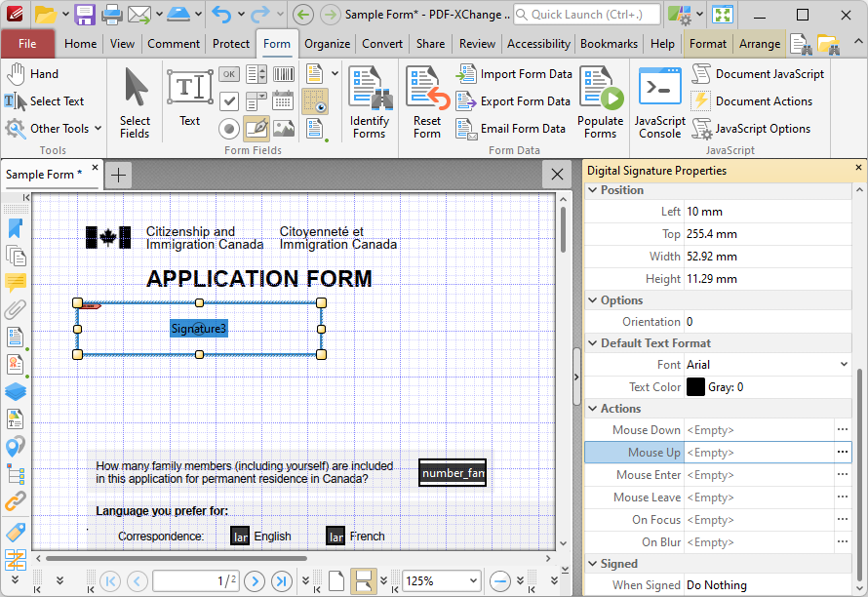Click the page number field

(x=196, y=581)
